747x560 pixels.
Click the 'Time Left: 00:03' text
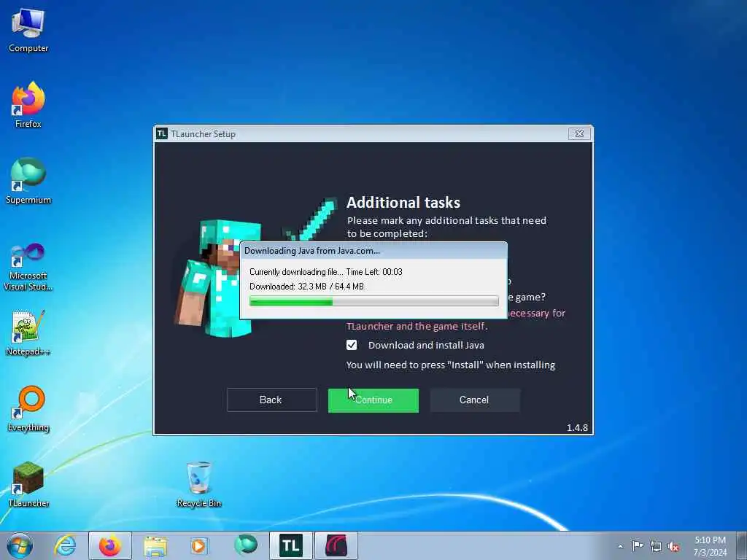(374, 272)
